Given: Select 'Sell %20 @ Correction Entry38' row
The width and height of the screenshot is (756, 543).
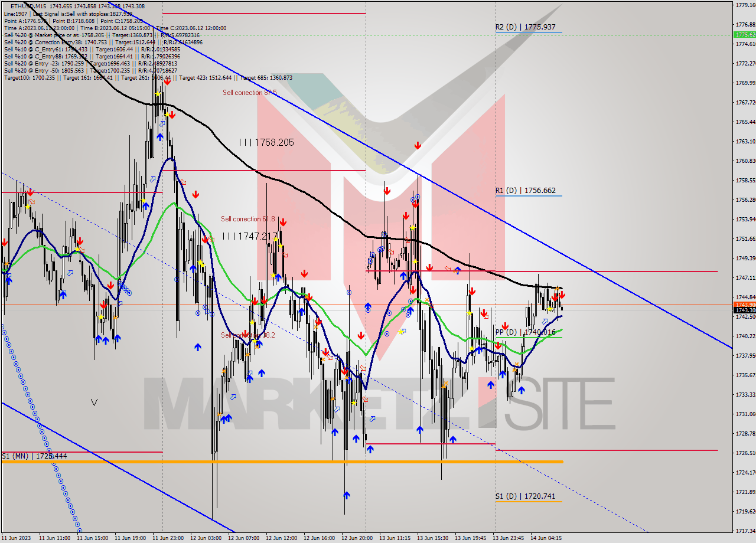Looking at the screenshot, I should (103, 42).
